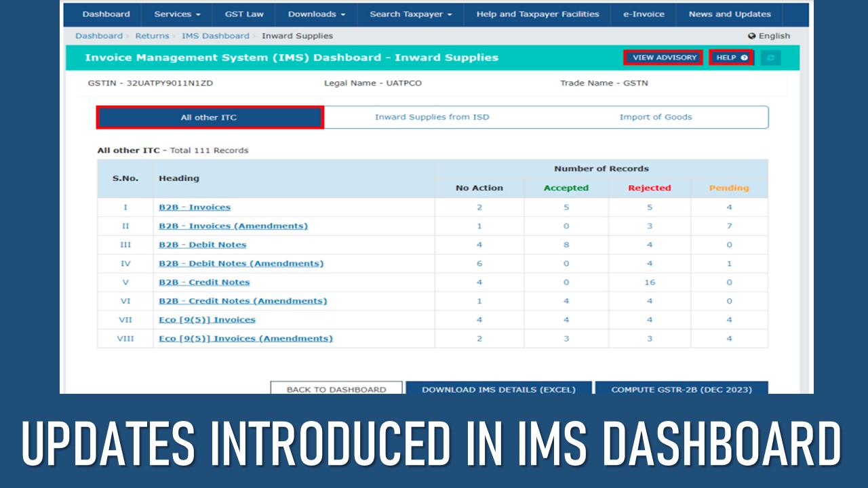Expand the Services dropdown menu
This screenshot has height=488, width=868.
(177, 14)
